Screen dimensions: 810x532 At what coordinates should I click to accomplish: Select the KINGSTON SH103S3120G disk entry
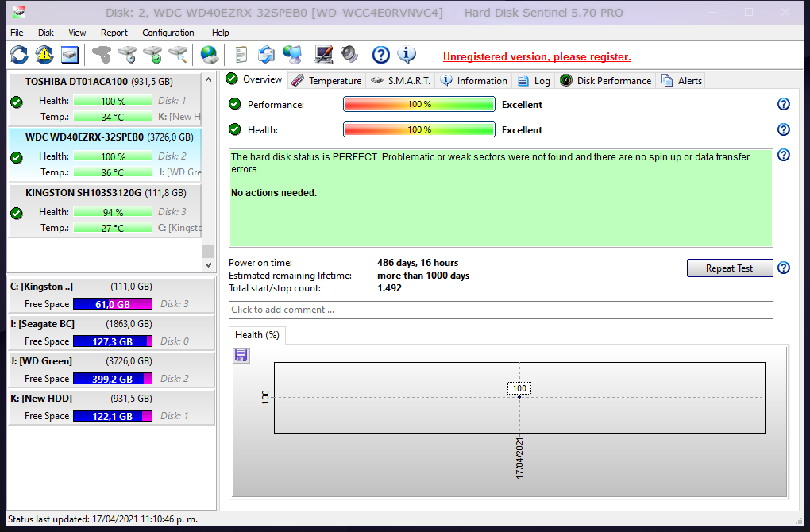(x=106, y=210)
